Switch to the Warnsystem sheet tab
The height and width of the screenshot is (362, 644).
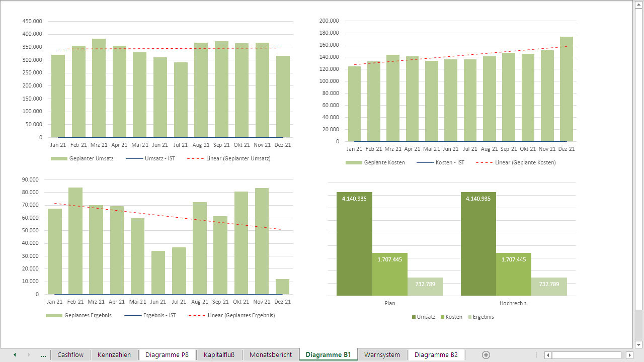tap(382, 355)
